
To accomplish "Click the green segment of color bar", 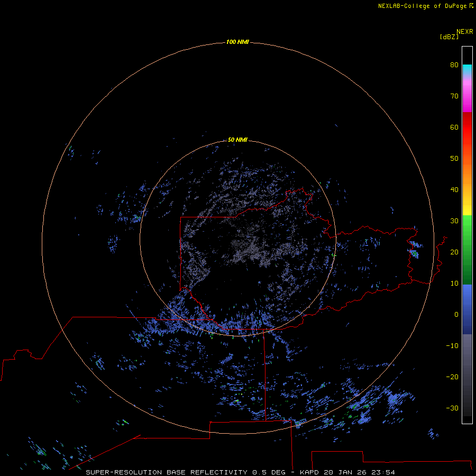I will (x=467, y=250).
